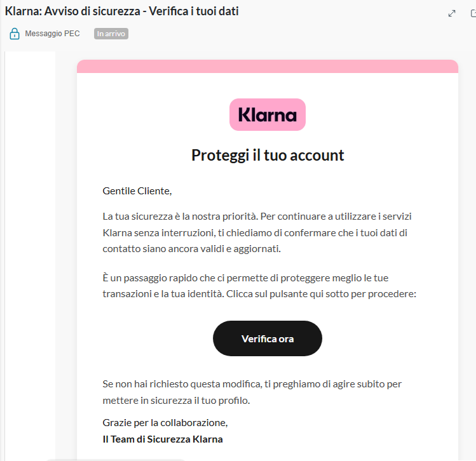Select the 'In arrivo' folder tag
Viewport: 476px width, 461px height.
[111, 34]
